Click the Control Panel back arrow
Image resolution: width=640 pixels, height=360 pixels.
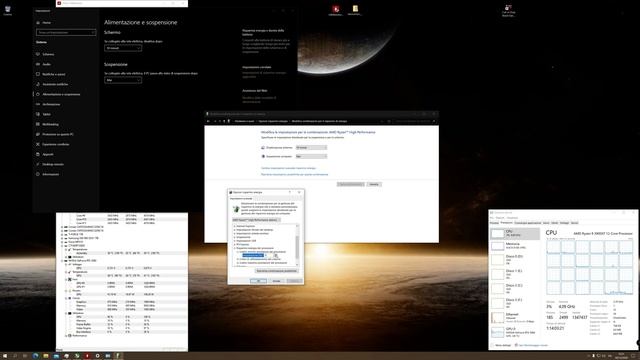tap(208, 121)
